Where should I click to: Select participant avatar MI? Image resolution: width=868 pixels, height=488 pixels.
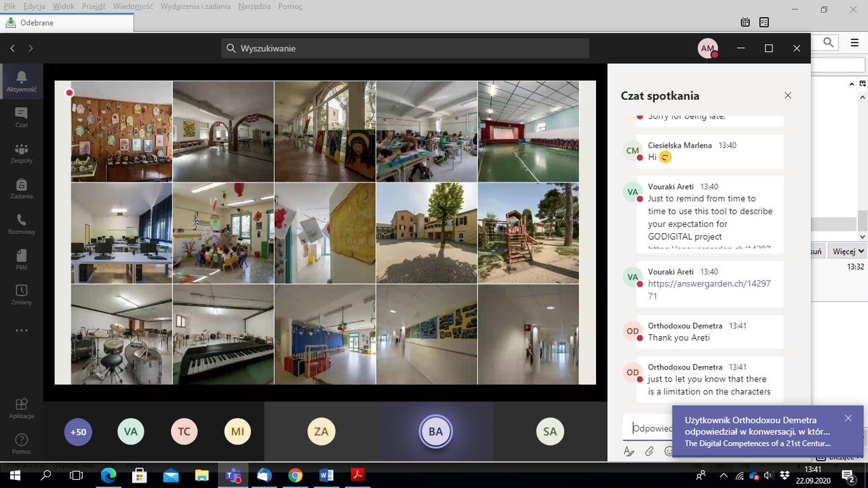(x=237, y=432)
